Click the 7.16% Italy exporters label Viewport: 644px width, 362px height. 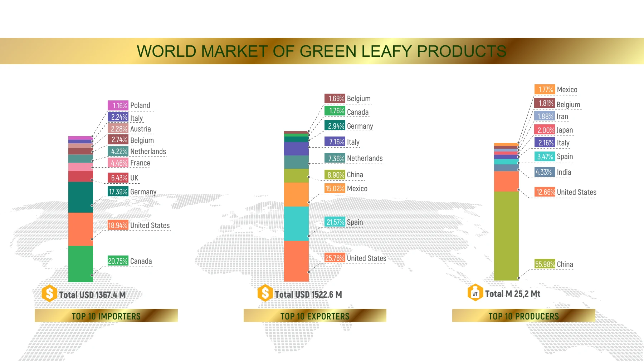click(x=342, y=142)
